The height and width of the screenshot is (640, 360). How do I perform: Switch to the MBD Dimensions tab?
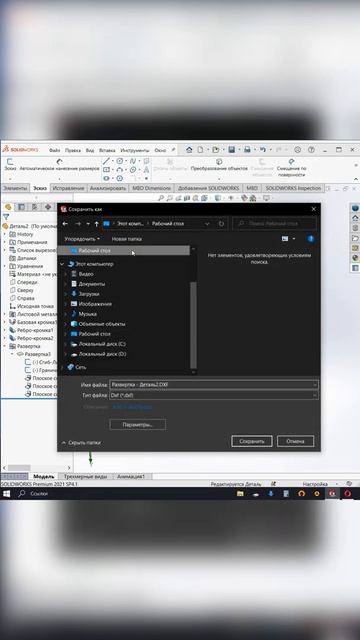coord(151,188)
